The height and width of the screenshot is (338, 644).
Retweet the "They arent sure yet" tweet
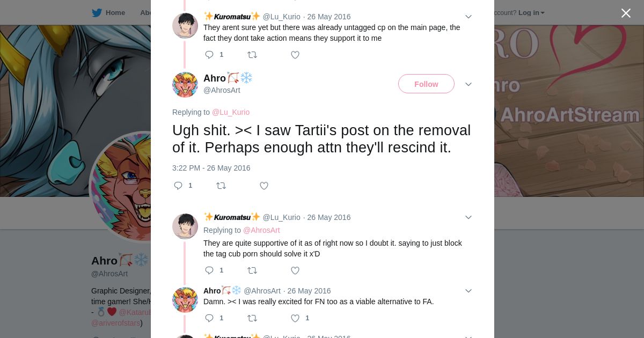[x=252, y=55]
